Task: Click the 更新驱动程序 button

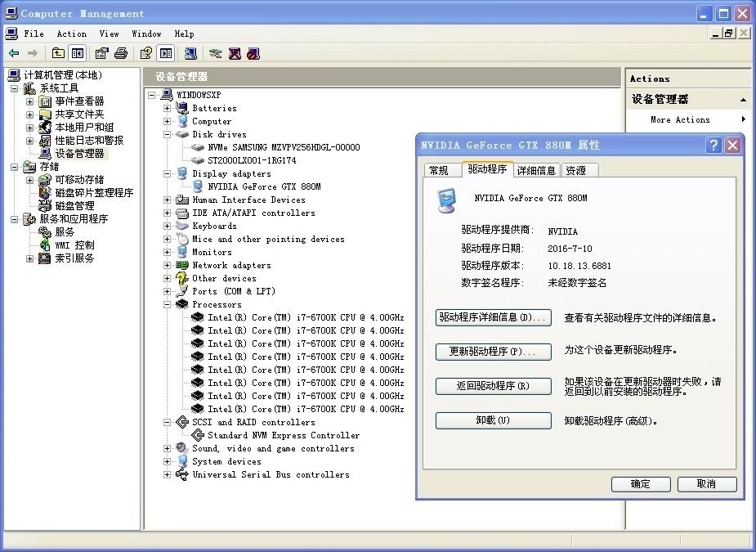Action: point(493,353)
